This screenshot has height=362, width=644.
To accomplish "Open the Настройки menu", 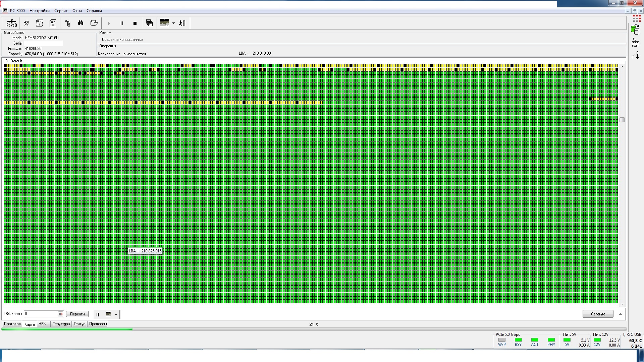I will pos(39,11).
